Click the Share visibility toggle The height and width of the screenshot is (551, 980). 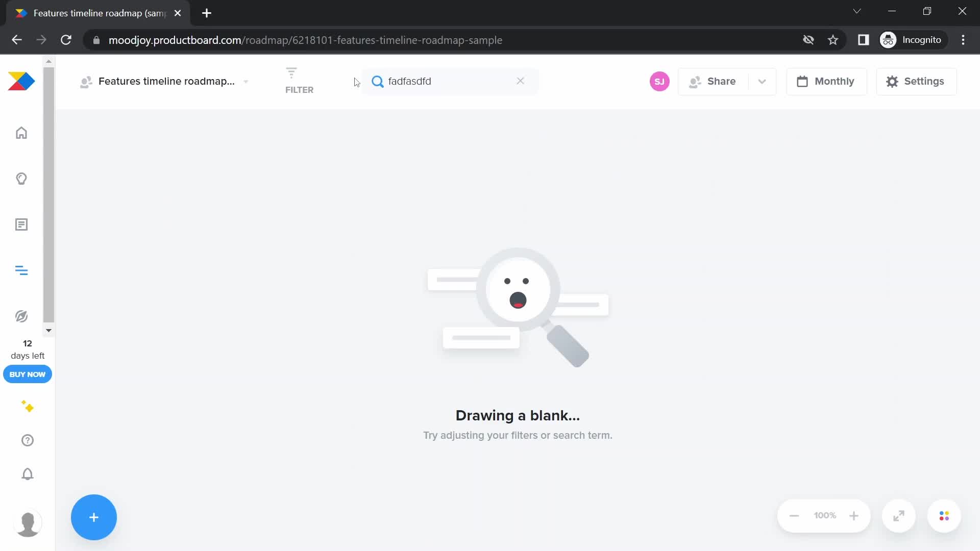[x=762, y=81]
